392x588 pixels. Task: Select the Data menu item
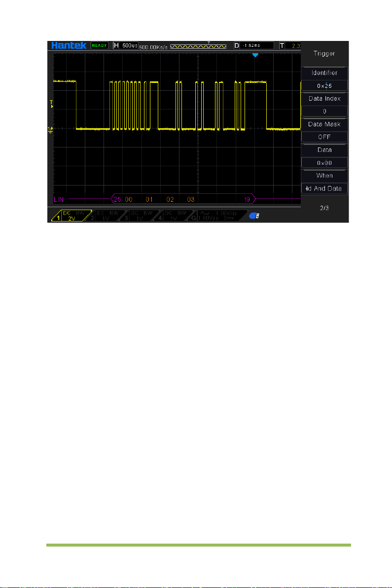[x=324, y=150]
